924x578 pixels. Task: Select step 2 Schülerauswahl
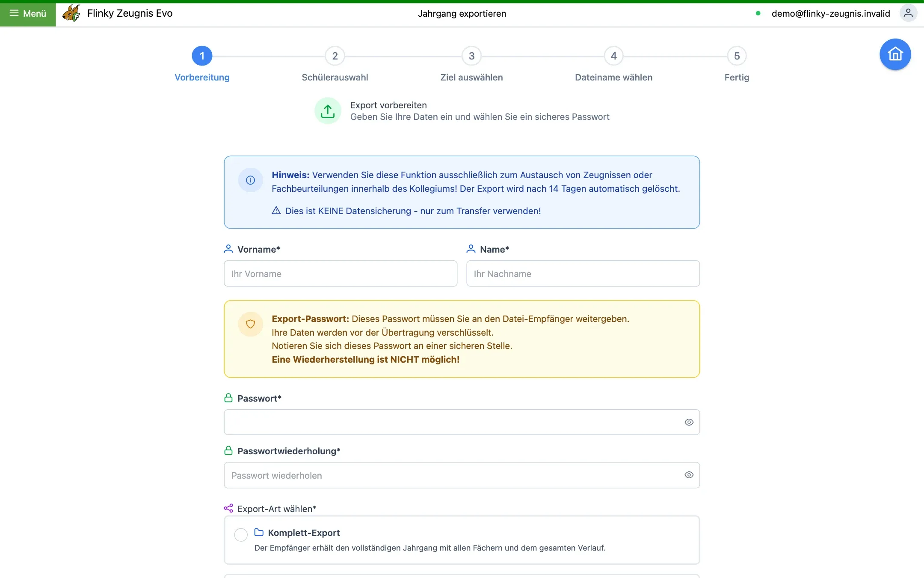coord(335,56)
